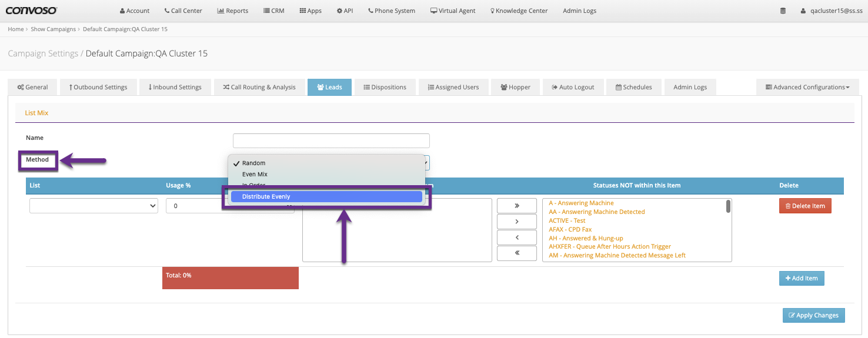This screenshot has width=868, height=338.
Task: Select status AFAX - CPD Fax
Action: pos(570,229)
